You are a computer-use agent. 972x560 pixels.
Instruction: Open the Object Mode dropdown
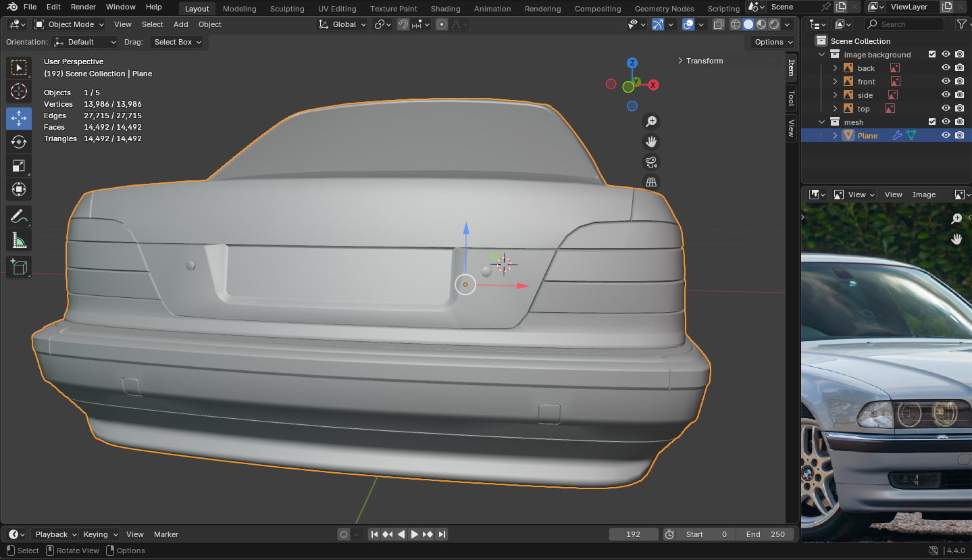(70, 24)
